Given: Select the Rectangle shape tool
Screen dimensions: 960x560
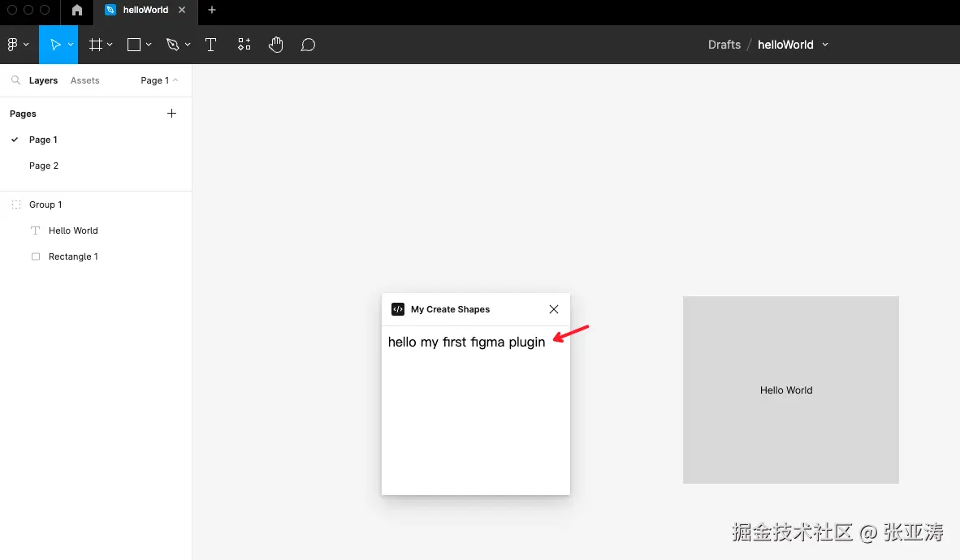Looking at the screenshot, I should click(x=134, y=45).
